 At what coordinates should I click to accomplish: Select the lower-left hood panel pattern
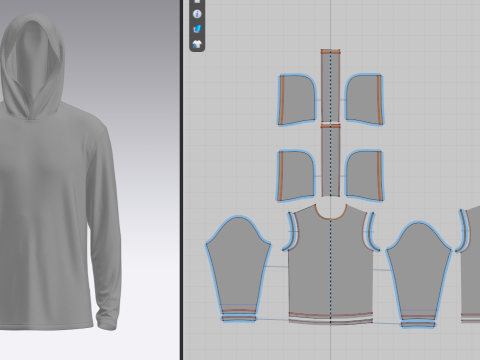(296, 176)
